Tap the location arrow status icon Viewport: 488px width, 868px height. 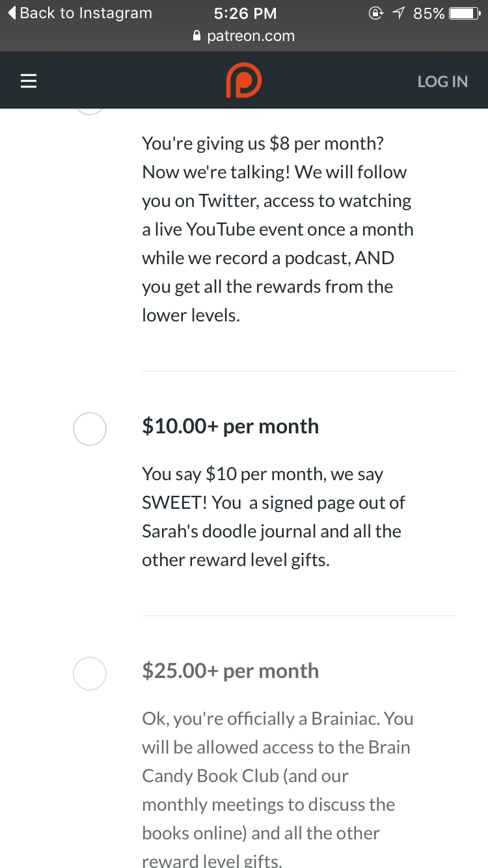(x=398, y=13)
